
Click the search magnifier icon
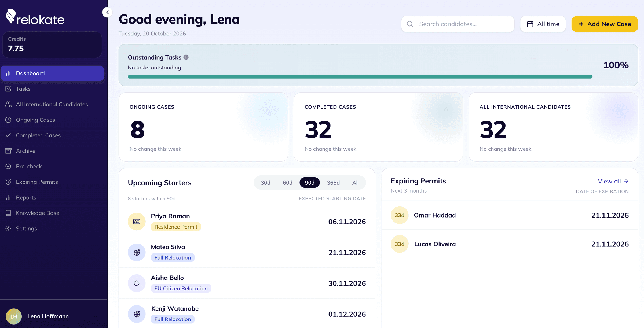click(x=410, y=24)
